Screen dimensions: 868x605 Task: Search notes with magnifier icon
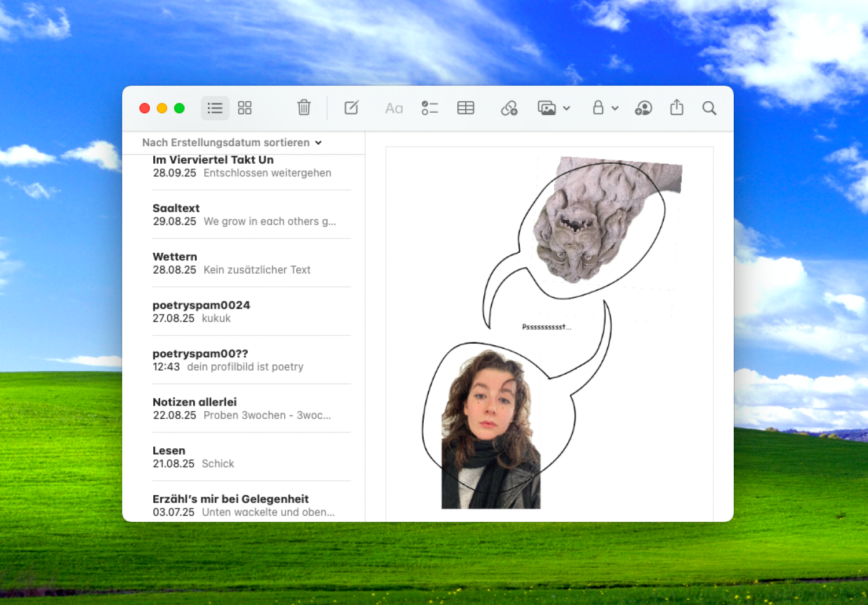709,108
